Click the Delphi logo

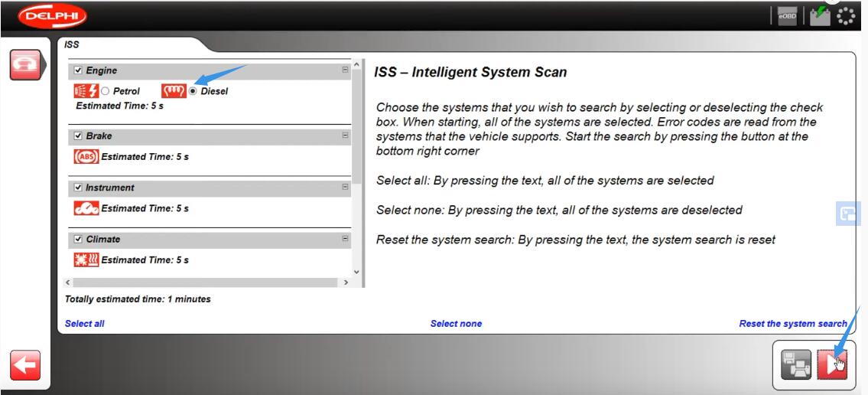tap(52, 15)
